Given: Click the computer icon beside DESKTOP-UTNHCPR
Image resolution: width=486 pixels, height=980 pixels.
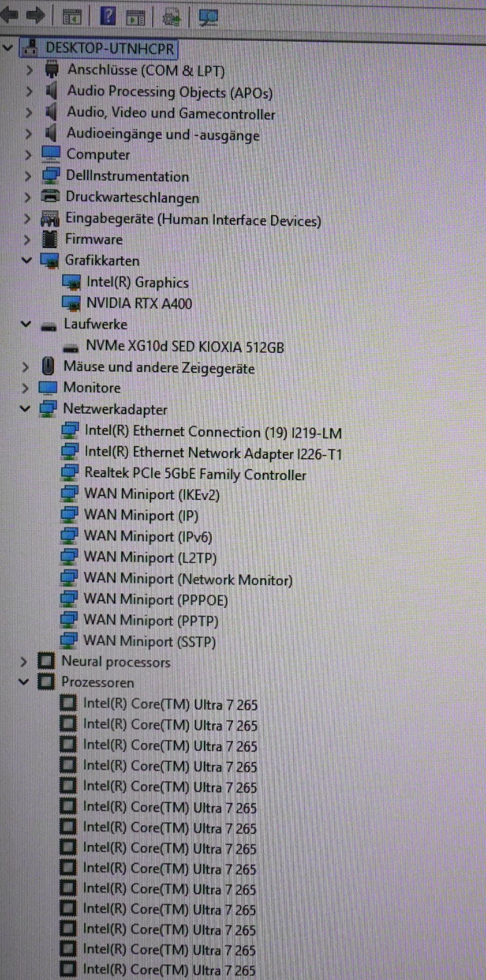Looking at the screenshot, I should [31, 48].
